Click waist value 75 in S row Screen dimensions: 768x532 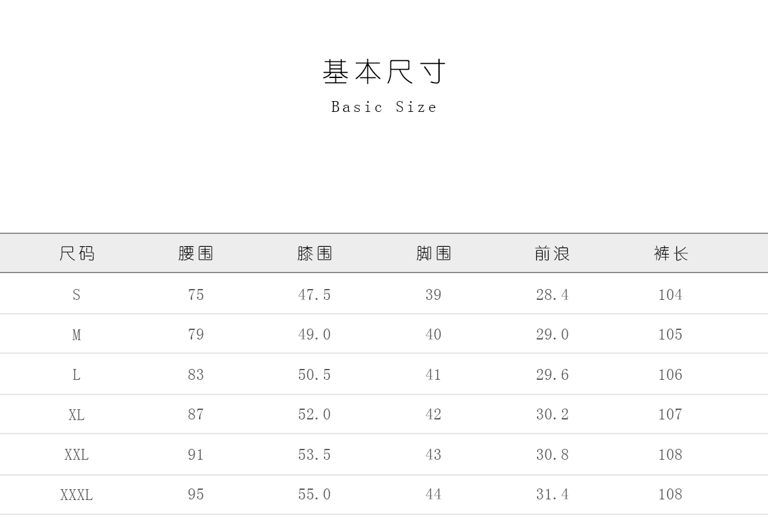[196, 295]
